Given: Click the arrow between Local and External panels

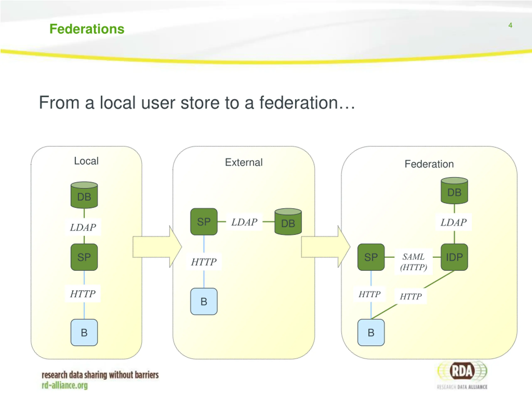Looking at the screenshot, I should point(157,246).
